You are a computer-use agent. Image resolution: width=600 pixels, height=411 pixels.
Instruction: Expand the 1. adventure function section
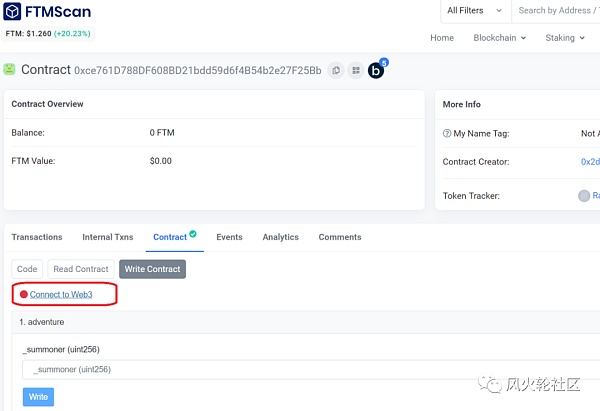[306, 322]
